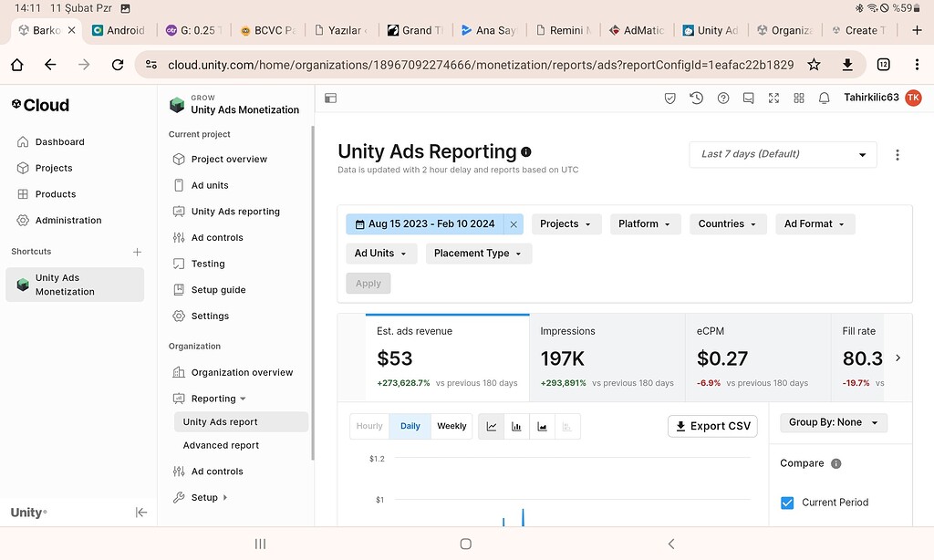The width and height of the screenshot is (934, 560).
Task: Switch granularity to Weekly
Action: (x=451, y=426)
